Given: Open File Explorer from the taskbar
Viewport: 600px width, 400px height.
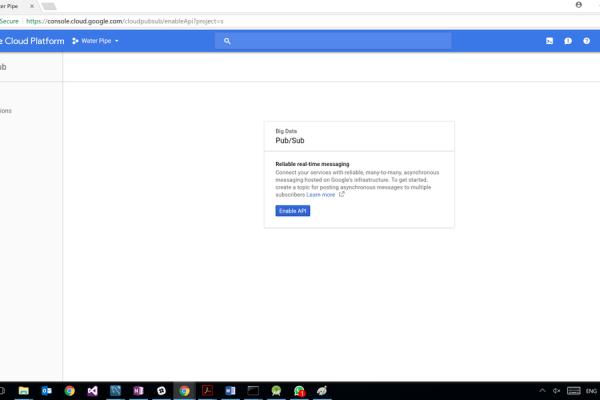Looking at the screenshot, I should [x=24, y=391].
